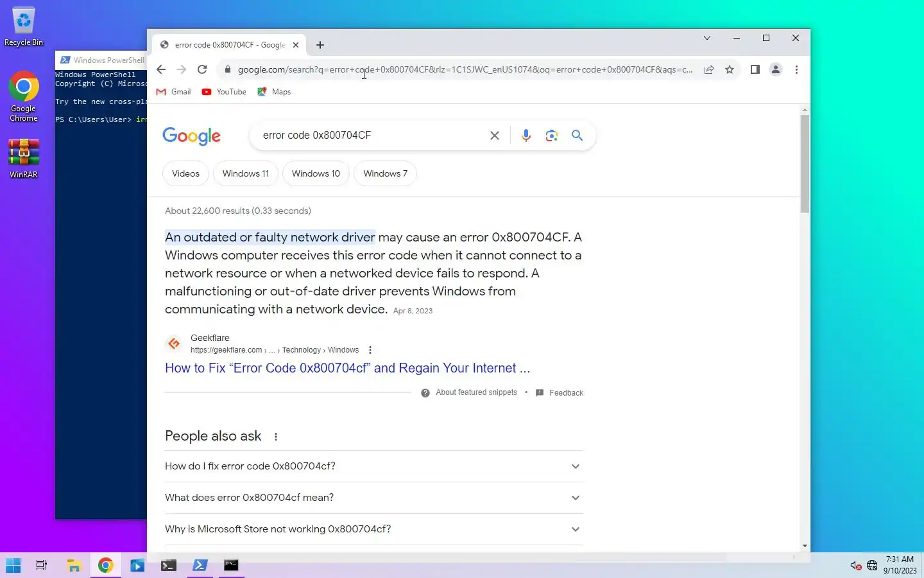Click the scrollbar down arrow

click(x=805, y=546)
